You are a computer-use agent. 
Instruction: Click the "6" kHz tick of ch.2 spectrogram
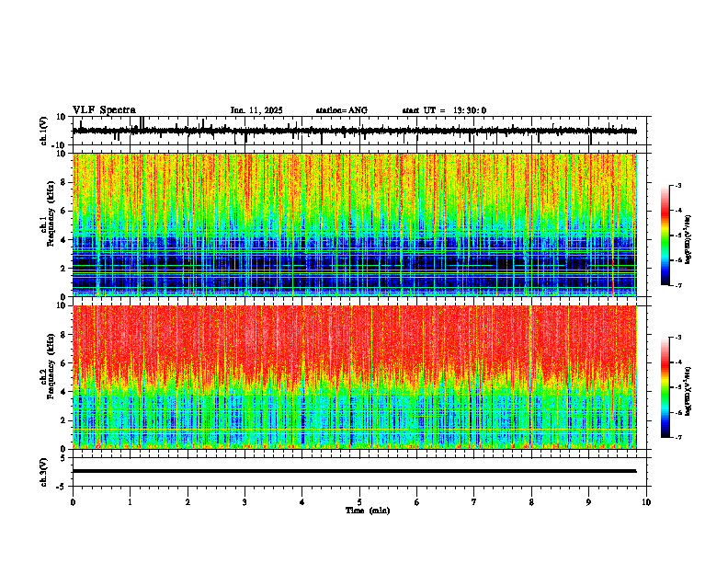(x=63, y=363)
